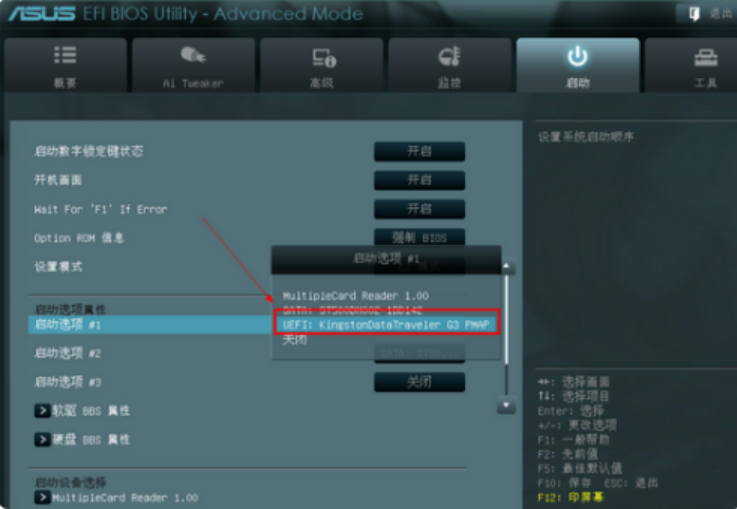The width and height of the screenshot is (737, 509).
Task: Click Option ROM 信息 强制 BIOS button
Action: point(419,237)
